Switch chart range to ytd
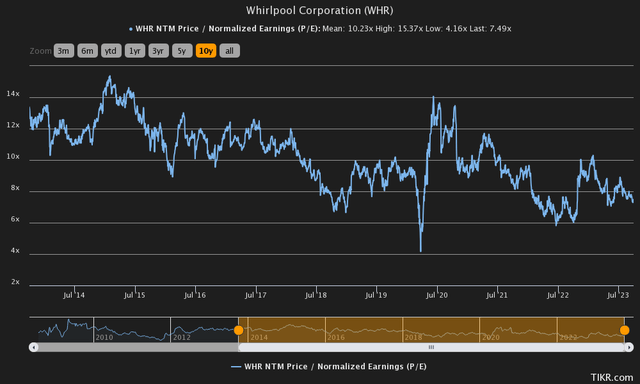Viewport: 640px width, 384px height. point(111,51)
